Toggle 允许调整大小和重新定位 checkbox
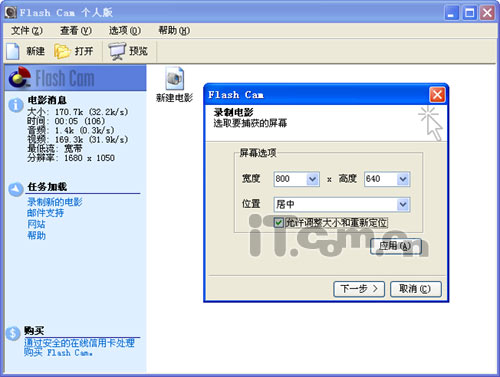This screenshot has height=377, width=500. 279,223
